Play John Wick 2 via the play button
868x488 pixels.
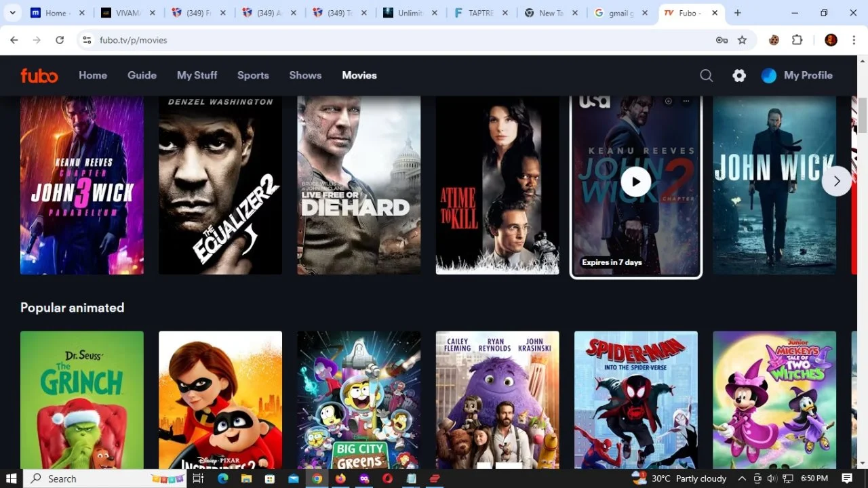tap(636, 182)
